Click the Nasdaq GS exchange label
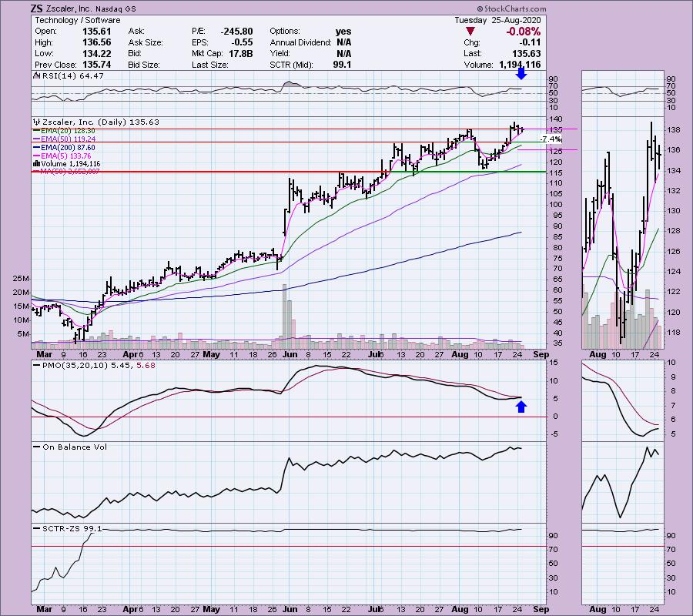Image resolution: width=693 pixels, height=616 pixels. (115, 8)
